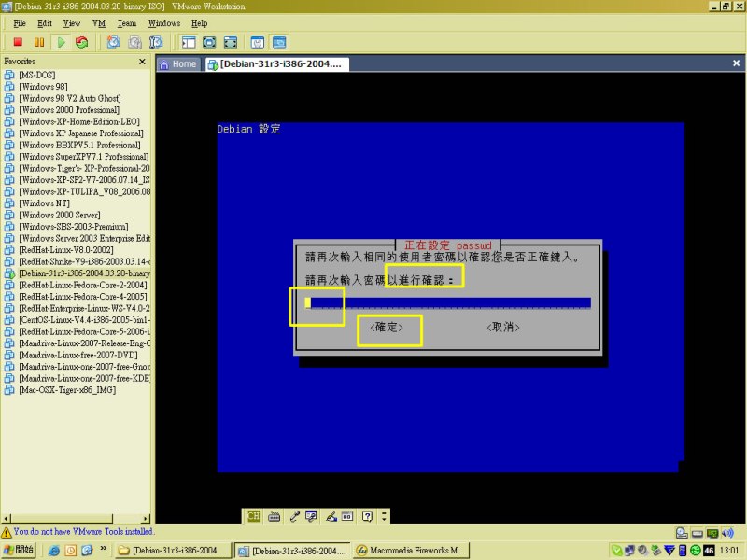Click the volume speaker status icon
Viewport: 747px width, 560px height.
click(727, 533)
